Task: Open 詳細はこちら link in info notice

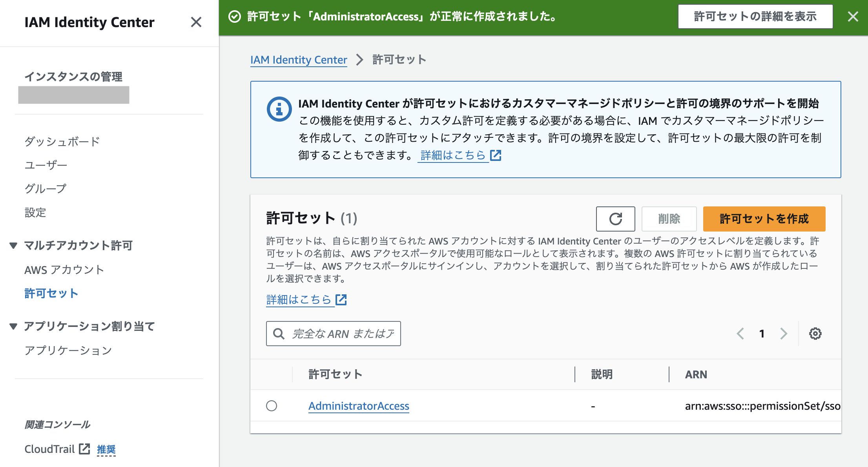Action: pos(453,155)
